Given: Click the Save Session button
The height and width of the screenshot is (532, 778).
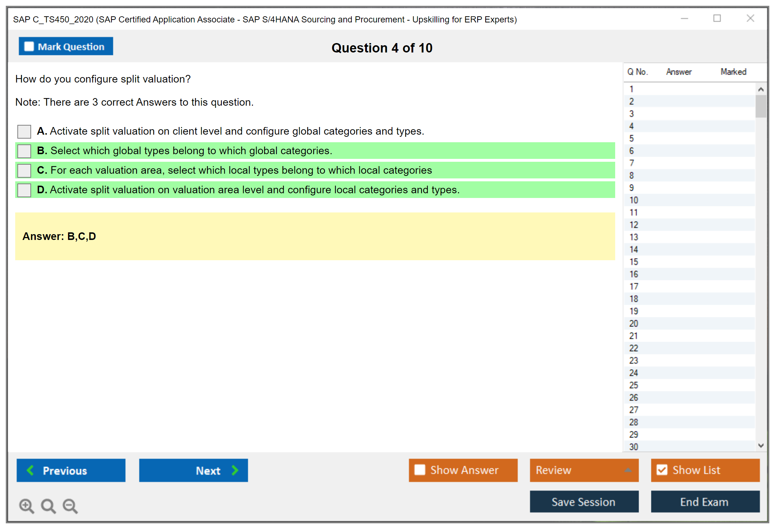Looking at the screenshot, I should 584,502.
